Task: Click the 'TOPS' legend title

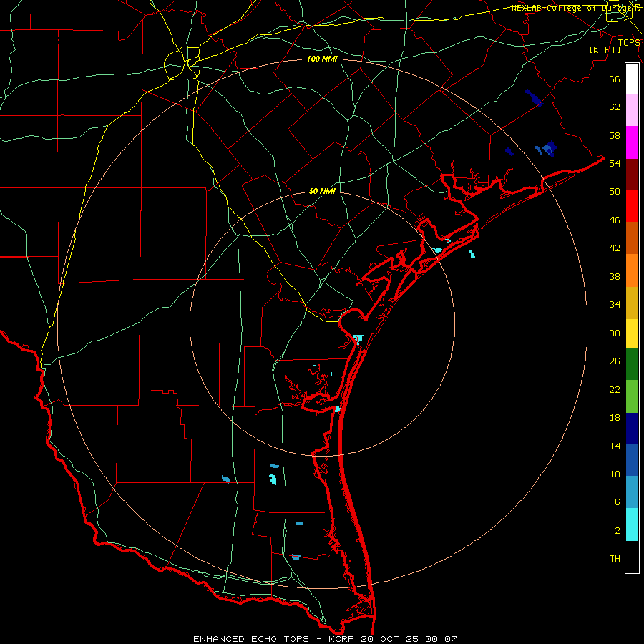Action: [x=629, y=42]
